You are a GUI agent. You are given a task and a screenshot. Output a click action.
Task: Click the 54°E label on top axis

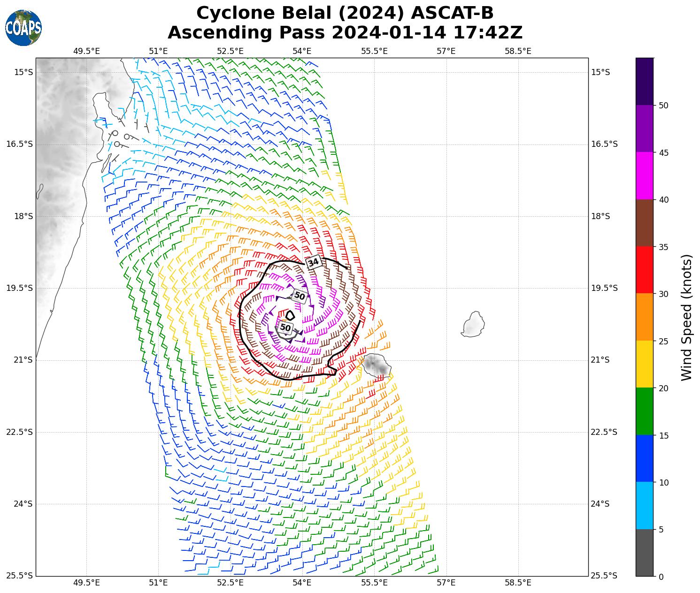click(x=302, y=51)
